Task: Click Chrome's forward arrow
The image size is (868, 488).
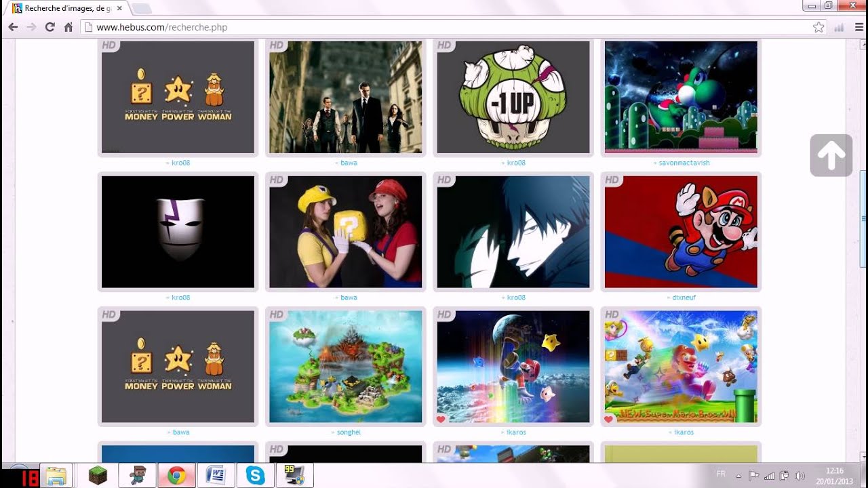Action: pyautogui.click(x=31, y=27)
